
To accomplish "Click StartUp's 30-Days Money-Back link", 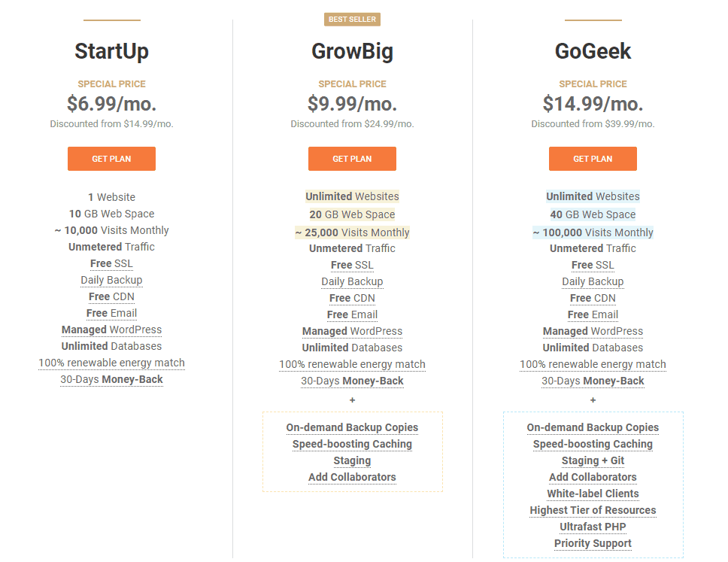I will tap(111, 379).
